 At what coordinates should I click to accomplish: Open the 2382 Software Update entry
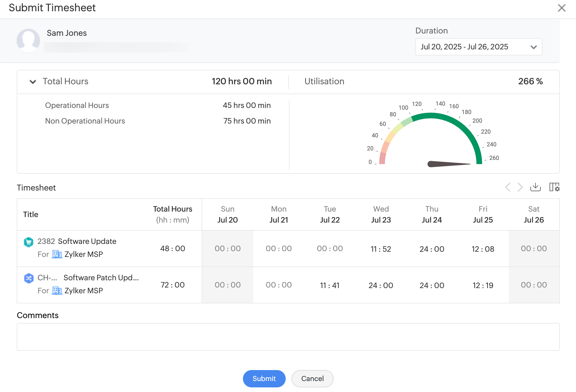coord(87,241)
